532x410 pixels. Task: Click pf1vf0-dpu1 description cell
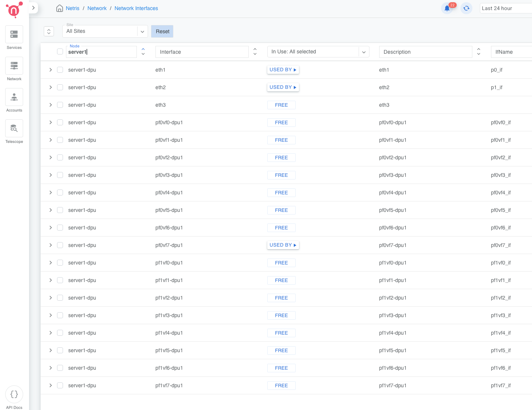393,263
